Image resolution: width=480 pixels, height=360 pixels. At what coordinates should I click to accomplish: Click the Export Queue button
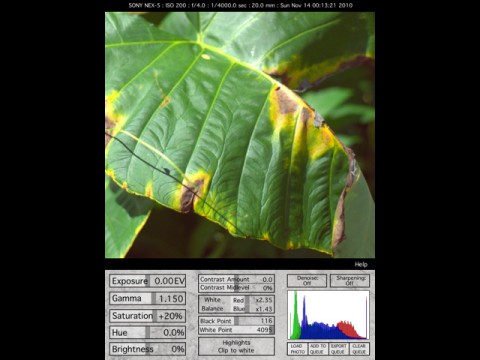click(339, 349)
